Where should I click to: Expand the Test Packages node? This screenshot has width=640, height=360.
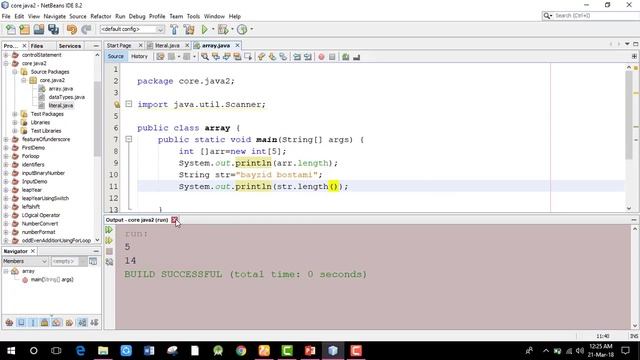coord(15,114)
